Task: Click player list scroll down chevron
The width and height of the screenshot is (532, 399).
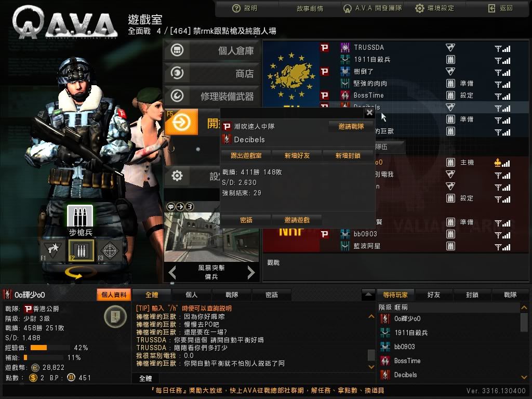Action: pos(524,377)
